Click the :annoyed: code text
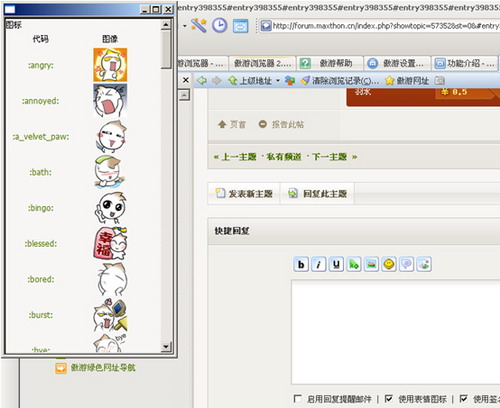The image size is (500, 408). click(x=41, y=101)
